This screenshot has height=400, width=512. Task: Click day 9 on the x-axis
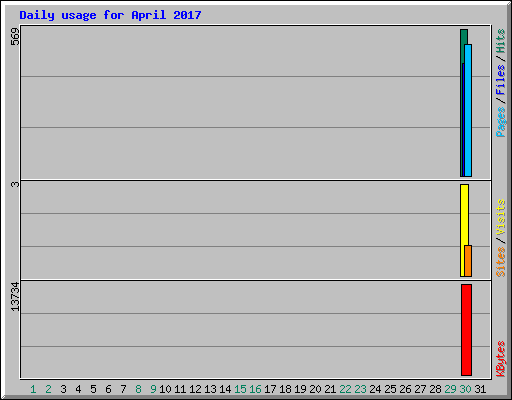pyautogui.click(x=153, y=389)
